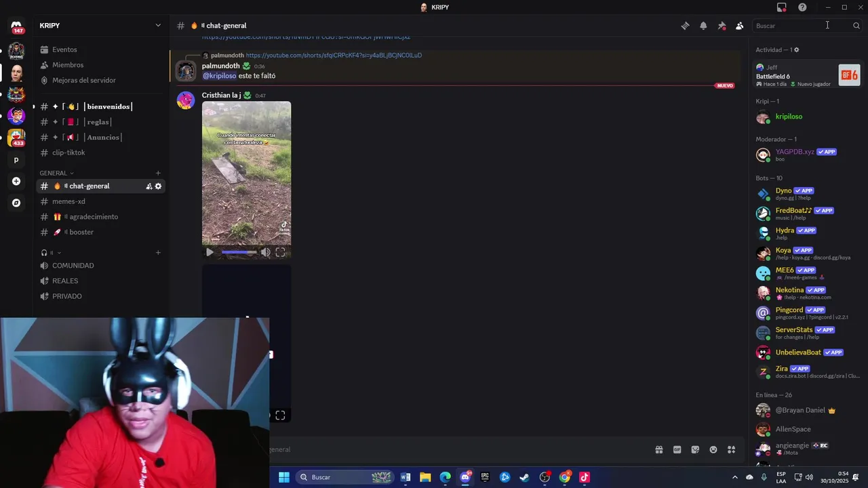Open notification settings bell icon
The height and width of the screenshot is (488, 868).
click(x=703, y=26)
